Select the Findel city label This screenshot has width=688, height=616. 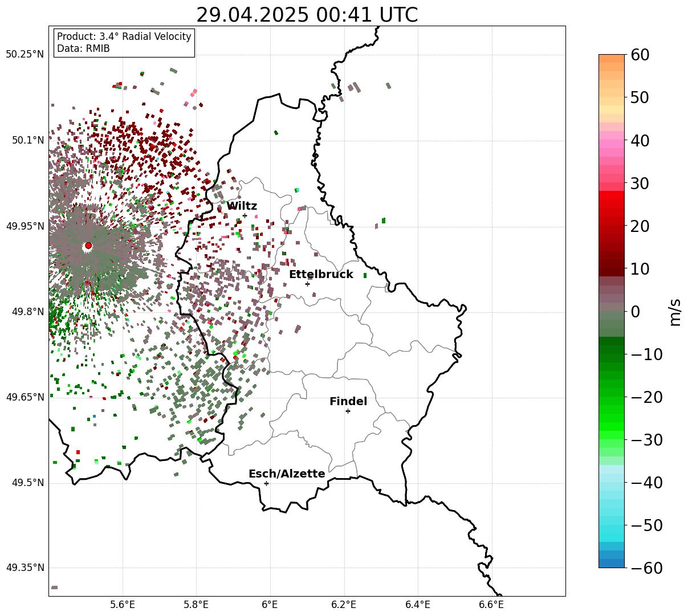pos(348,402)
